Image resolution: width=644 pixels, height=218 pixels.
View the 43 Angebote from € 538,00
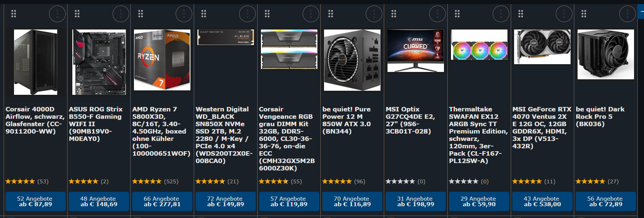click(x=542, y=201)
